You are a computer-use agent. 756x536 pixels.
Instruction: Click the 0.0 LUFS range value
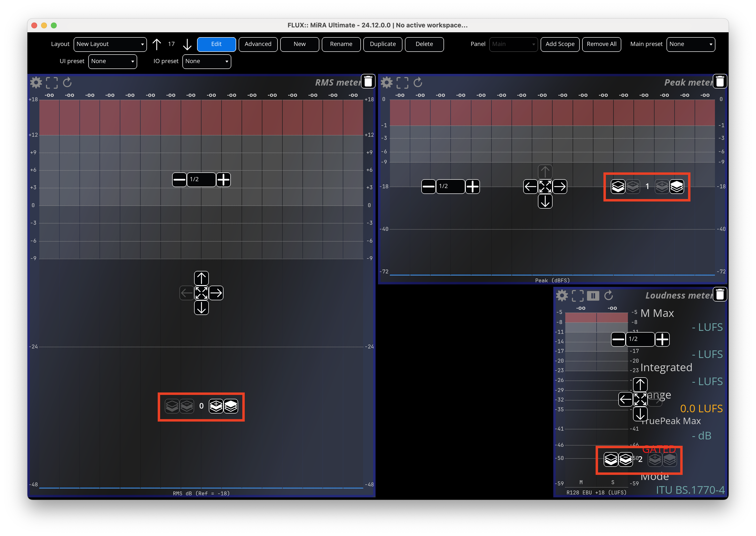tap(701, 409)
